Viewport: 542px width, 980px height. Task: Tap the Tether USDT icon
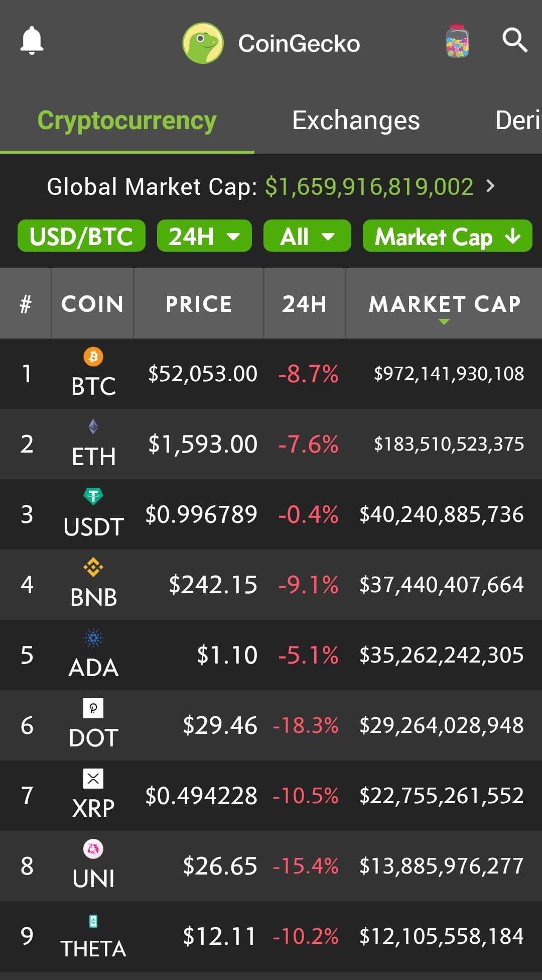click(x=93, y=496)
